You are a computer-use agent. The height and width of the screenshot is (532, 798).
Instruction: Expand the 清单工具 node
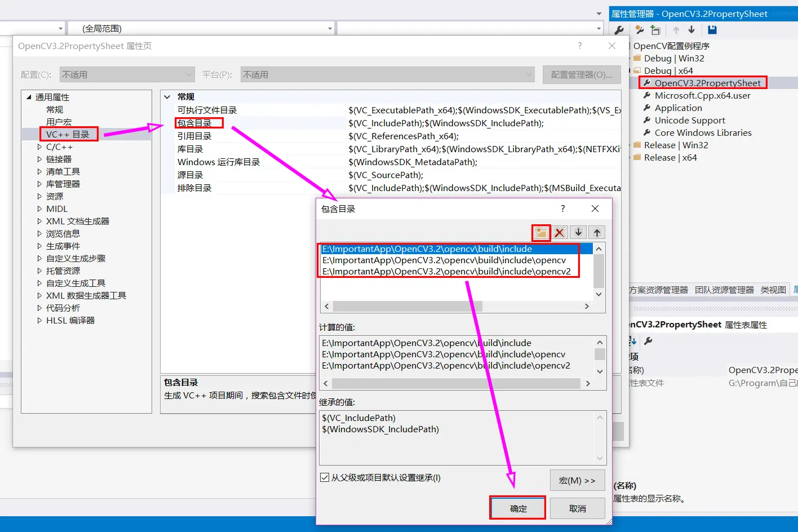tap(39, 171)
